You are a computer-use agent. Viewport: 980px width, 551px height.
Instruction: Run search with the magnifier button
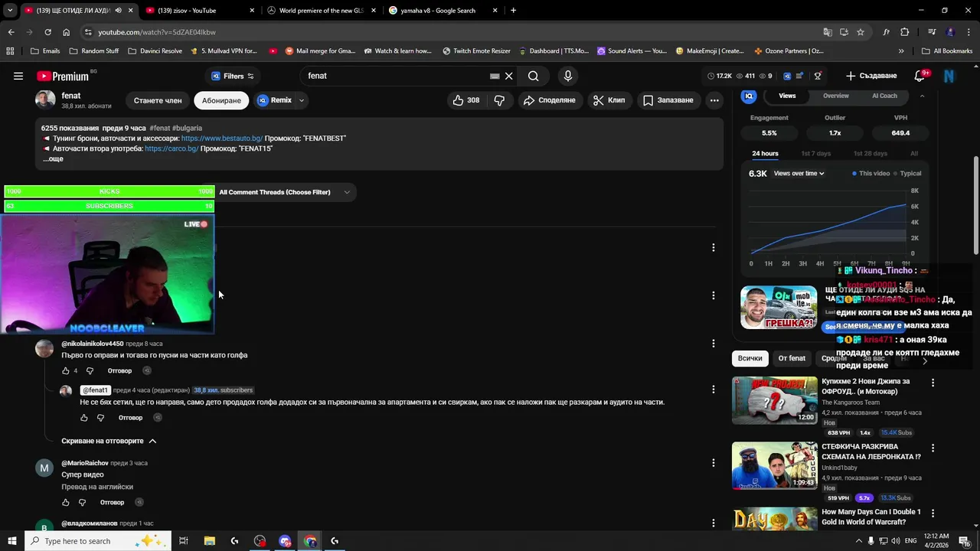point(534,76)
